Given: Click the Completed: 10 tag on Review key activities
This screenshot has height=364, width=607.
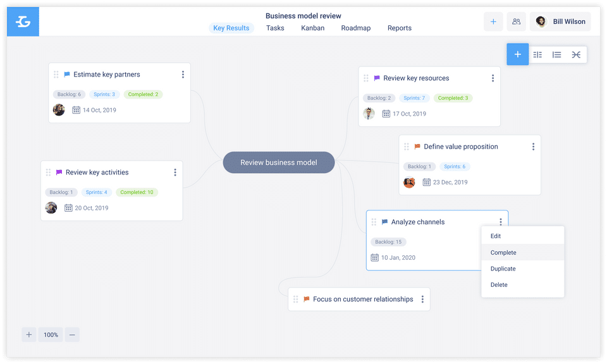Looking at the screenshot, I should [x=137, y=192].
